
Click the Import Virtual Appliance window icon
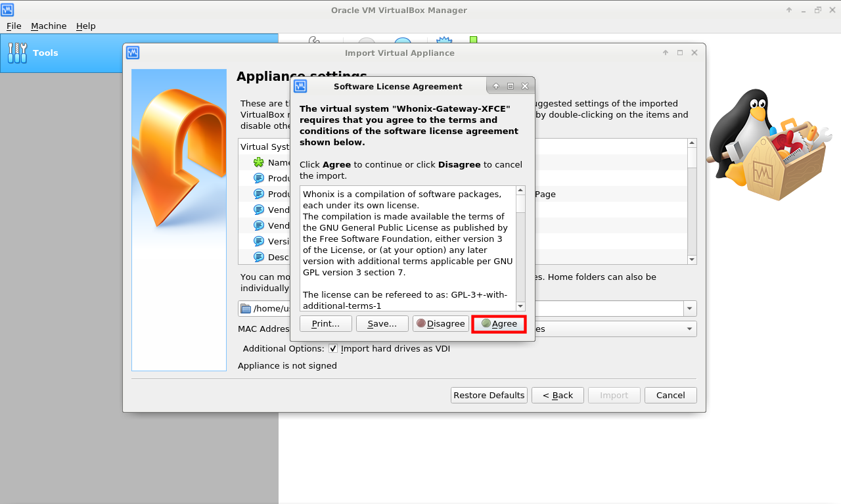tap(133, 53)
